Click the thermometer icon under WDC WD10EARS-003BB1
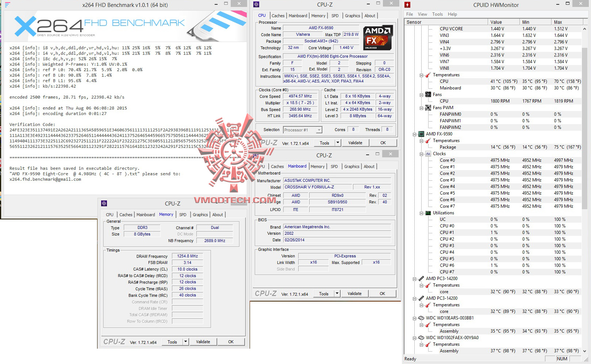This screenshot has height=364, width=591. [x=428, y=325]
